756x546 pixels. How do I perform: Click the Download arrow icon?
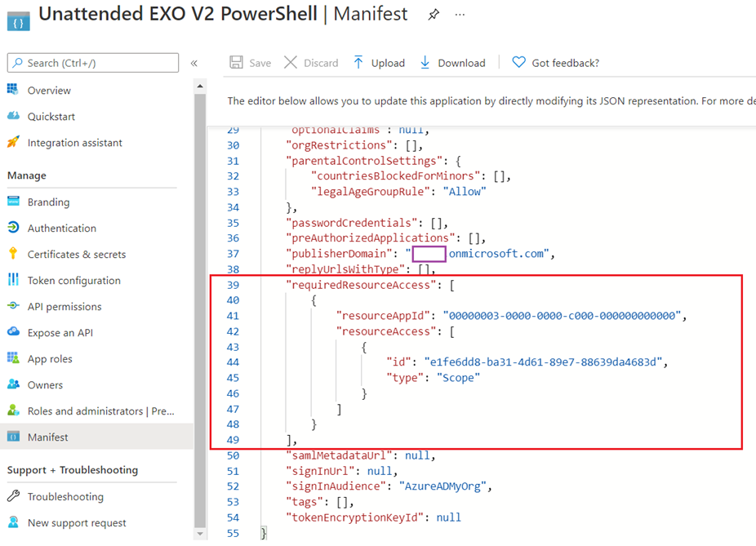tap(425, 62)
